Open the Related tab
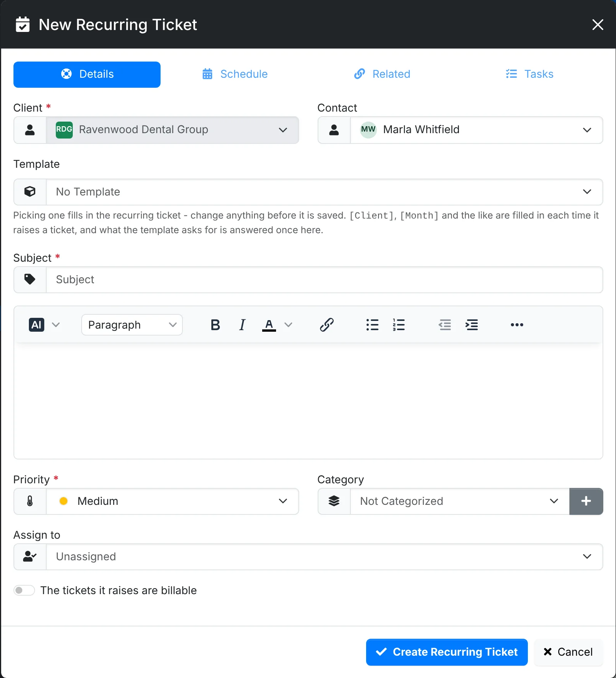Viewport: 616px width, 678px height. (382, 74)
